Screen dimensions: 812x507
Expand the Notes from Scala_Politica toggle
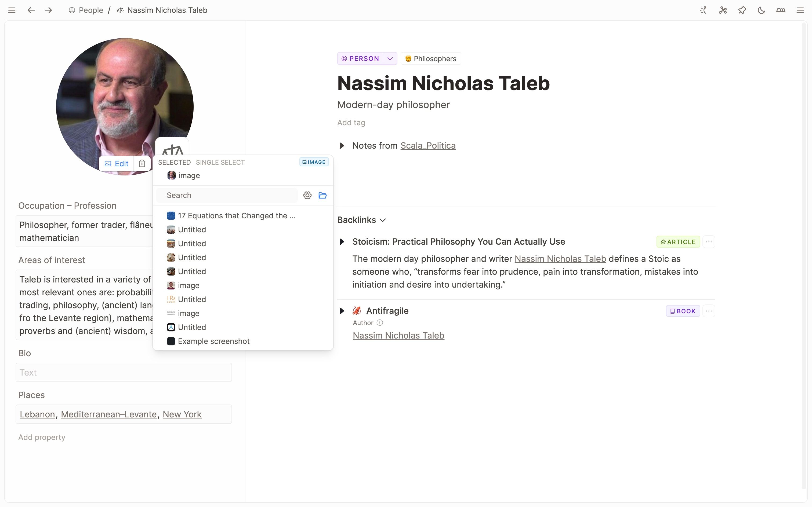[x=342, y=145]
